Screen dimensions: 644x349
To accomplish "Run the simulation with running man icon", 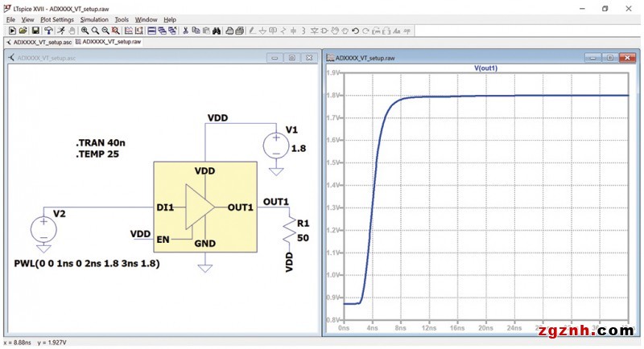I will point(61,31).
